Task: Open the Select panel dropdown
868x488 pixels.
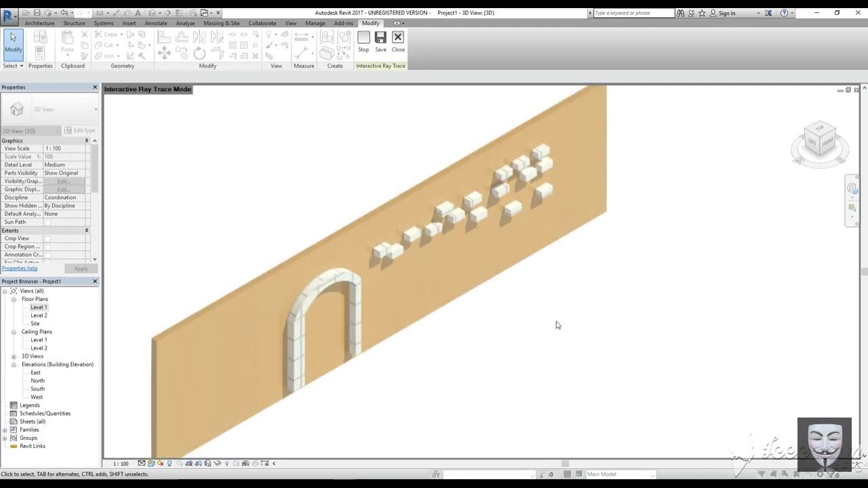Action: pos(13,66)
